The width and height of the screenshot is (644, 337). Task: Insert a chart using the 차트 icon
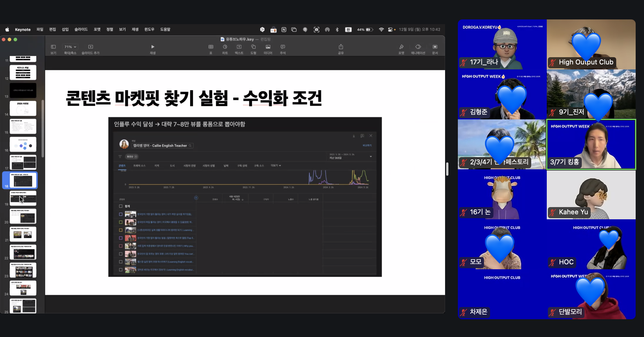[225, 49]
